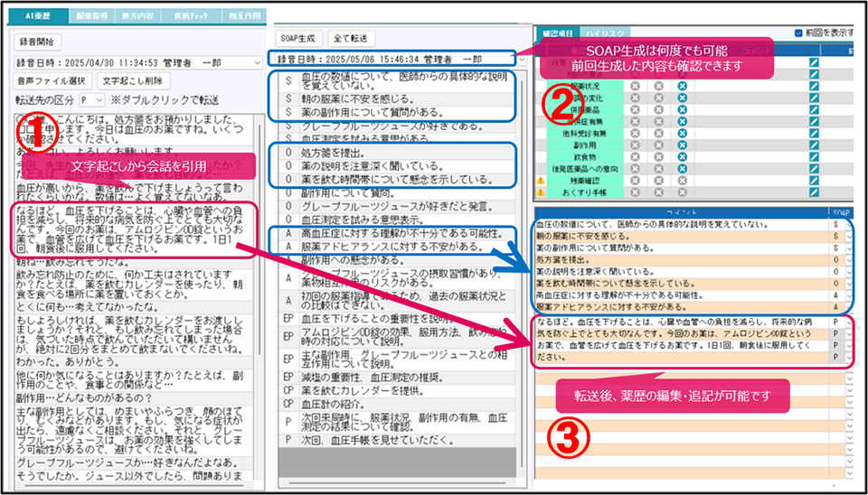Viewport: 868px width, 495px height.
Task: Expand the 録音日時 2025/04/30 dropdown
Action: [259, 62]
